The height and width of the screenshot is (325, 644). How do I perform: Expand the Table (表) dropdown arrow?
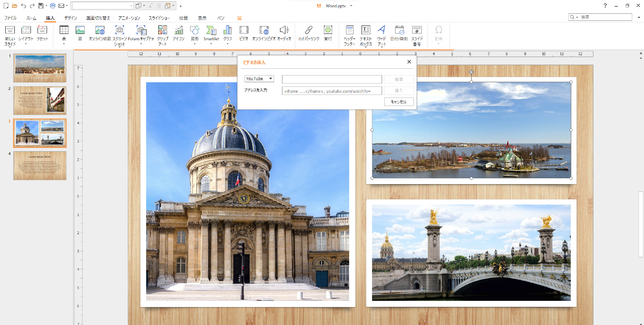(64, 44)
